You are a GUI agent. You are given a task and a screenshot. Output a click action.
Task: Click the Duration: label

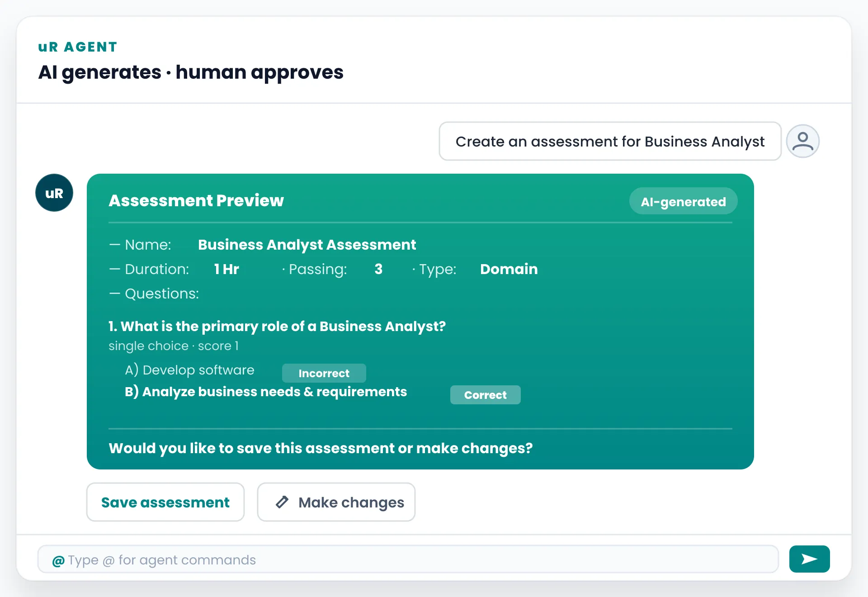pyautogui.click(x=157, y=269)
